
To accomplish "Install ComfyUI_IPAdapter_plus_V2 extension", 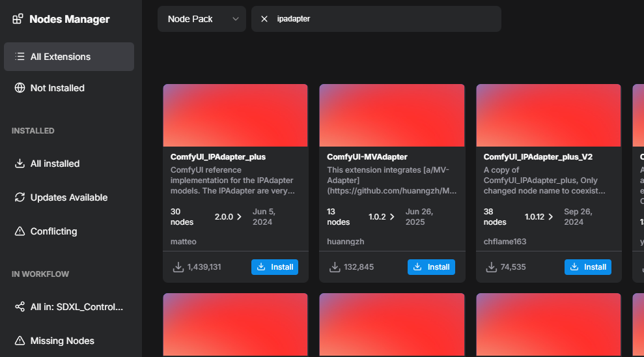I will click(x=588, y=267).
